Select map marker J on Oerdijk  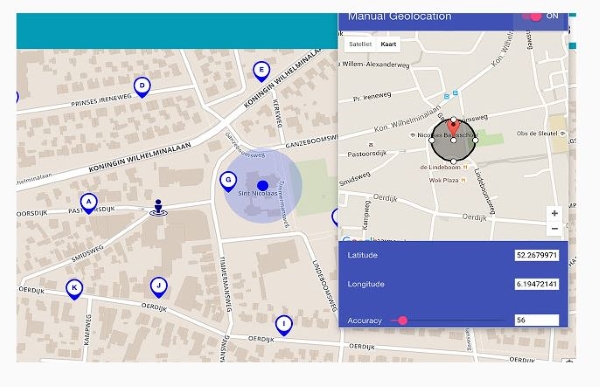(x=159, y=287)
